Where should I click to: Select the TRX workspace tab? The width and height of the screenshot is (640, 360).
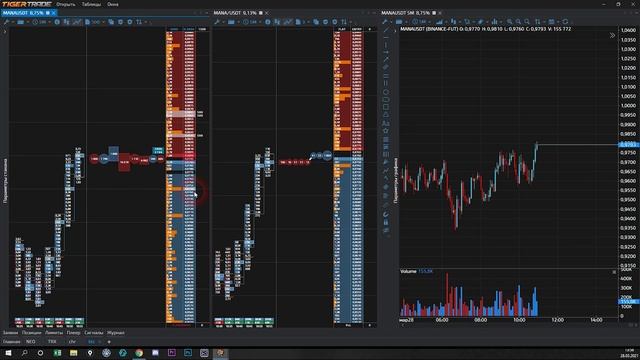(x=52, y=342)
